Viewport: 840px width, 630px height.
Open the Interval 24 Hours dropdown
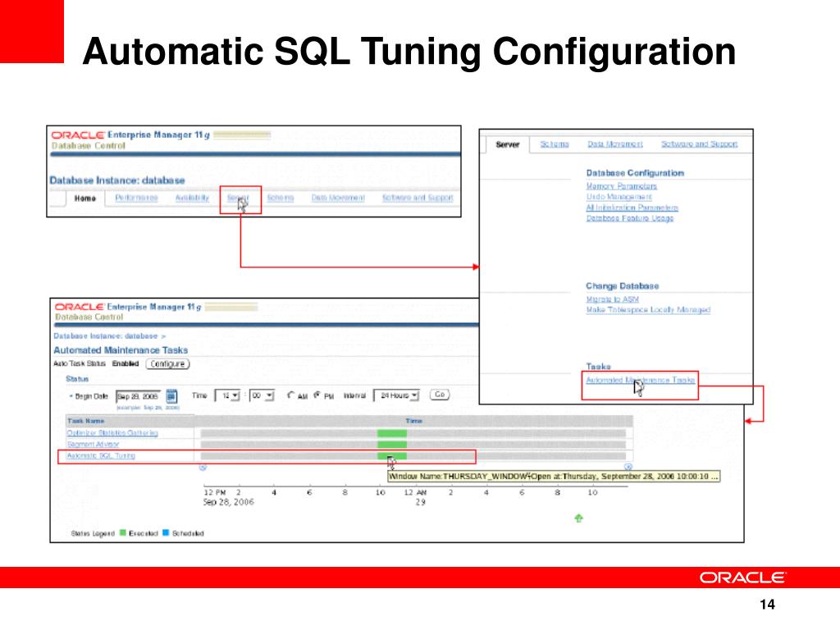coord(396,395)
